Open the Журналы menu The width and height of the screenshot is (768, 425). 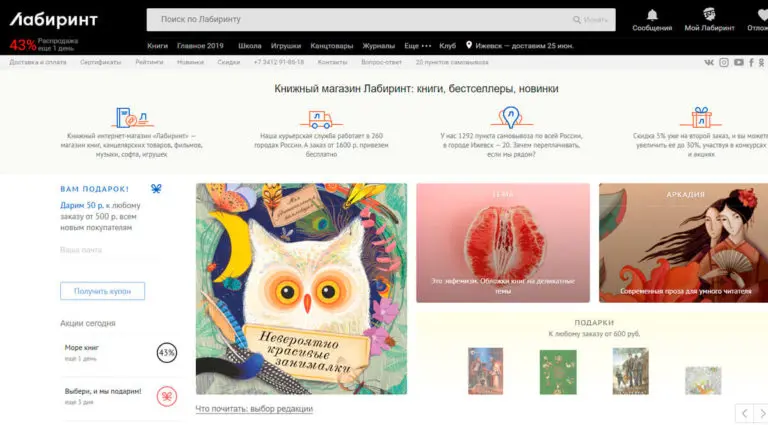[x=379, y=46]
